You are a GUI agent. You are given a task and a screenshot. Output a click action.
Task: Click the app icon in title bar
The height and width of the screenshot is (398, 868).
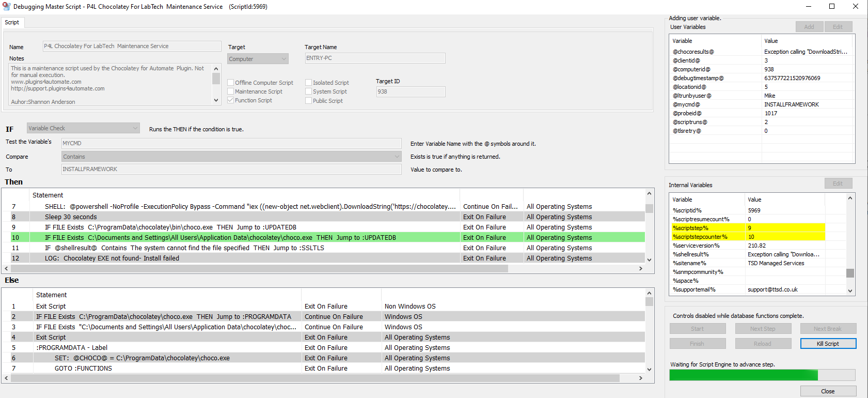tap(7, 6)
